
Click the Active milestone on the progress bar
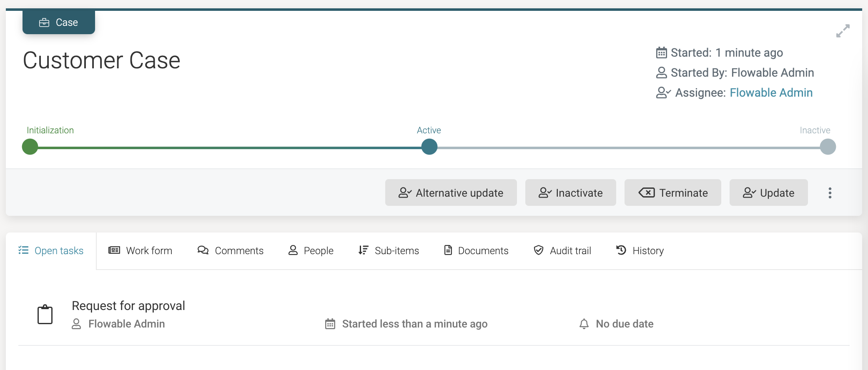tap(429, 147)
